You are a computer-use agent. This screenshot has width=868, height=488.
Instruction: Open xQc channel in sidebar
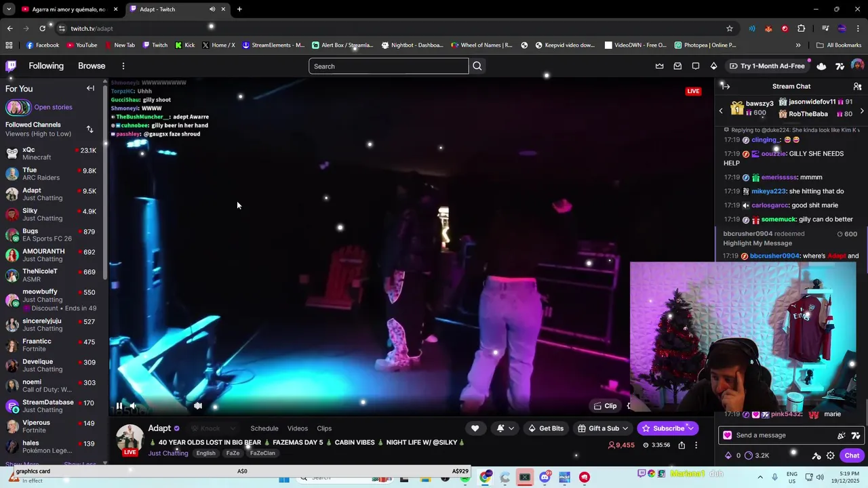[51, 153]
